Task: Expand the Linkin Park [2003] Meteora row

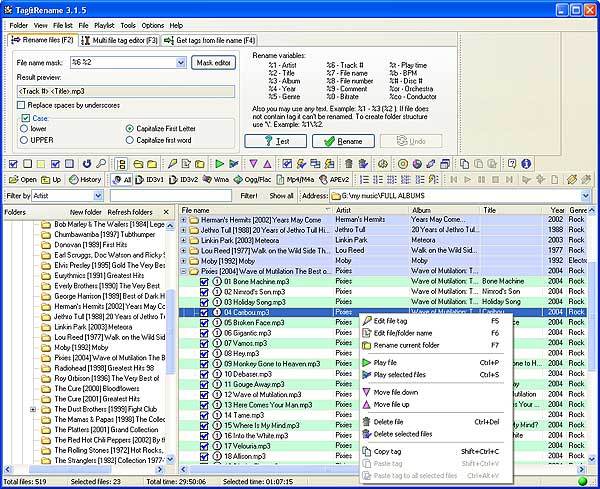Action: click(184, 241)
